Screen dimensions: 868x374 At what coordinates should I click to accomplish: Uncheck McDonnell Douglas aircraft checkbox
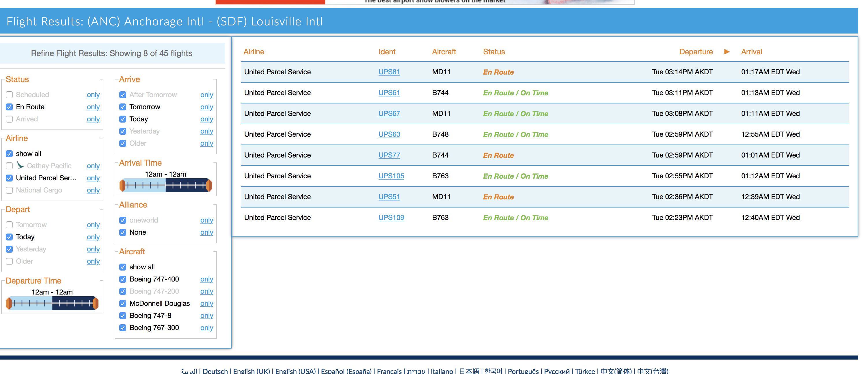pyautogui.click(x=123, y=303)
